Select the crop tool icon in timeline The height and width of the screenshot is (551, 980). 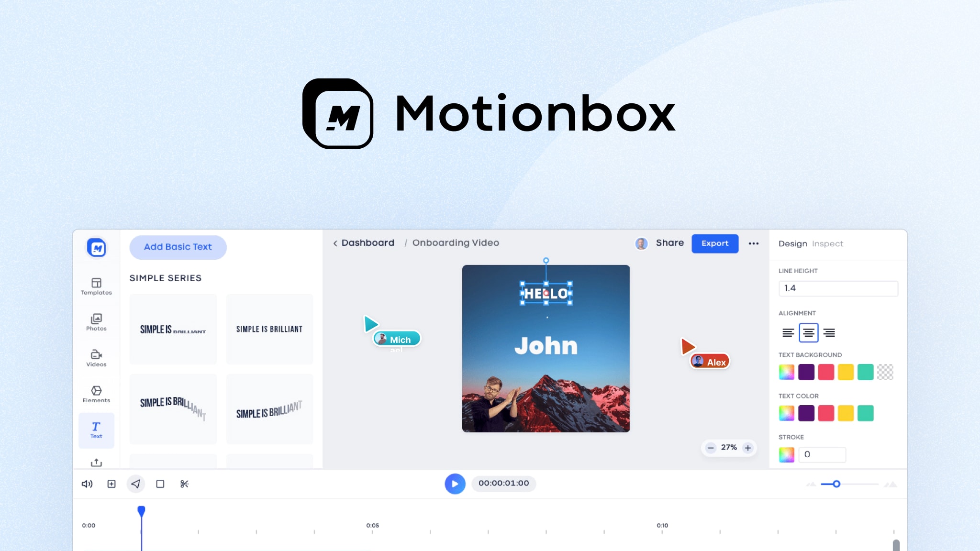coord(161,484)
